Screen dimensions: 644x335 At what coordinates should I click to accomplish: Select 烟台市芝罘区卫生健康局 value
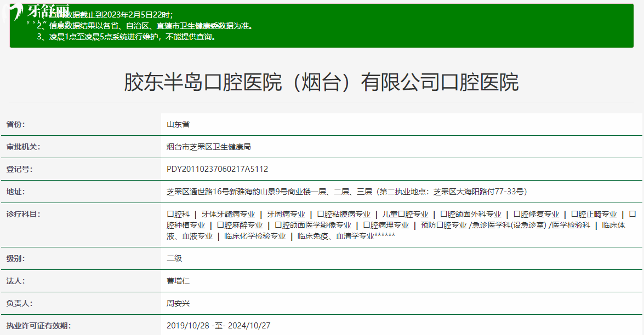[209, 147]
